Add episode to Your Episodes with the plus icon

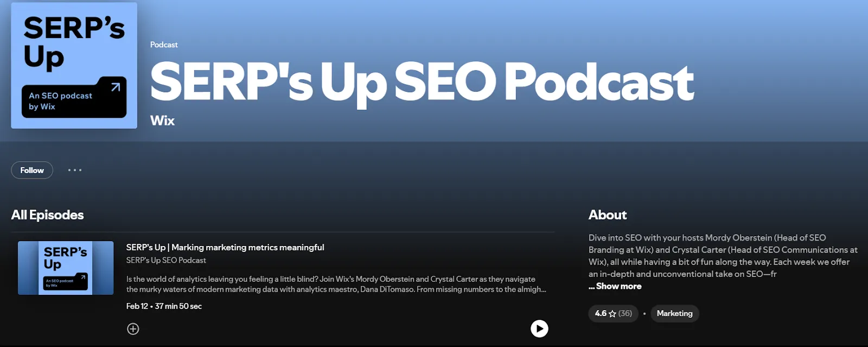point(133,329)
